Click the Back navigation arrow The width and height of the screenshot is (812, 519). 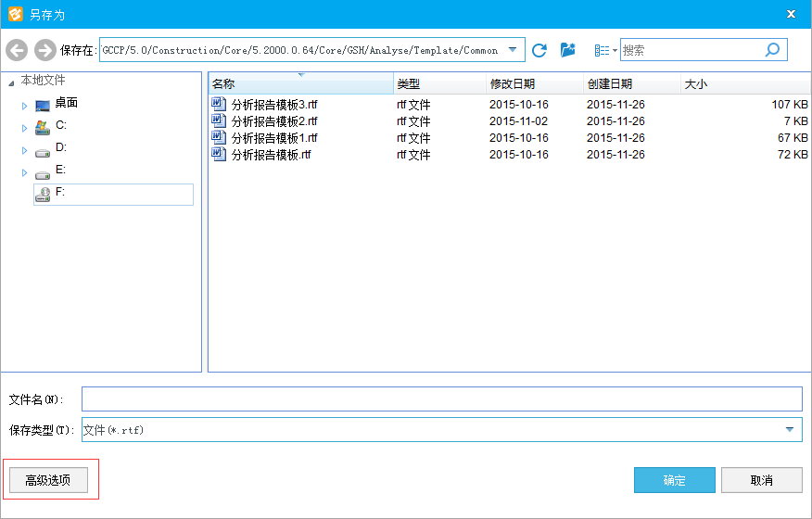[17, 50]
